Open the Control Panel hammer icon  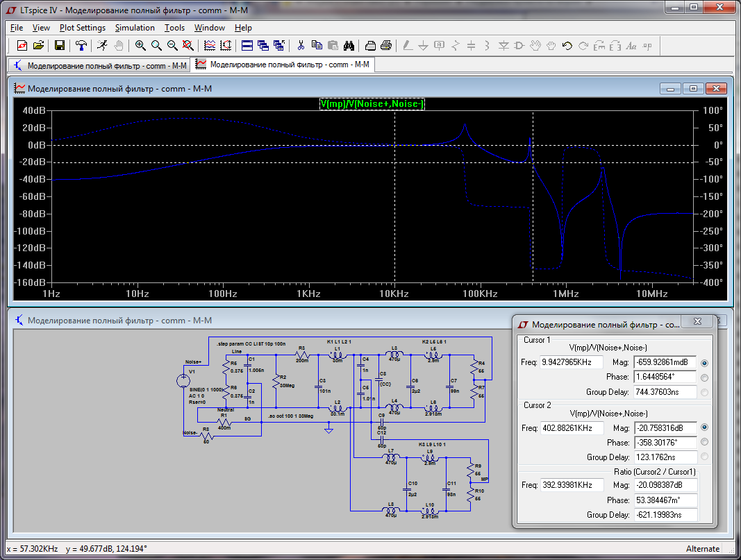[82, 46]
